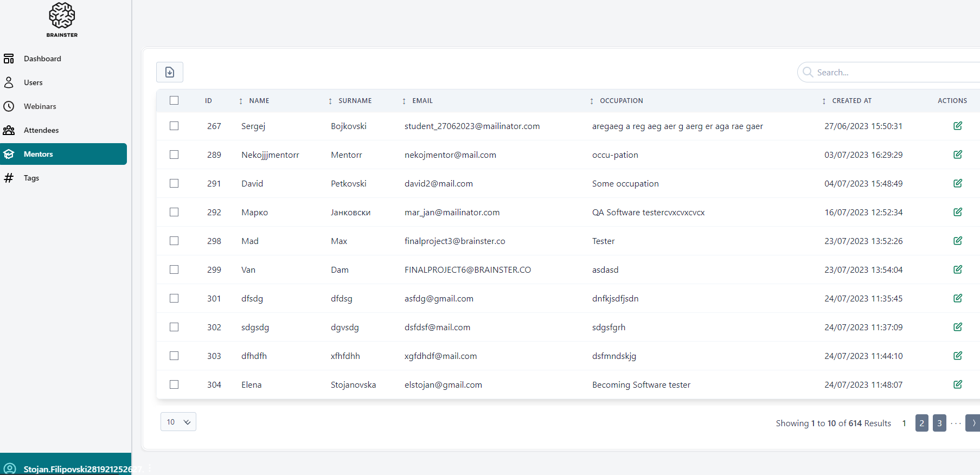
Task: Open the Webinars menu item
Action: tap(40, 106)
